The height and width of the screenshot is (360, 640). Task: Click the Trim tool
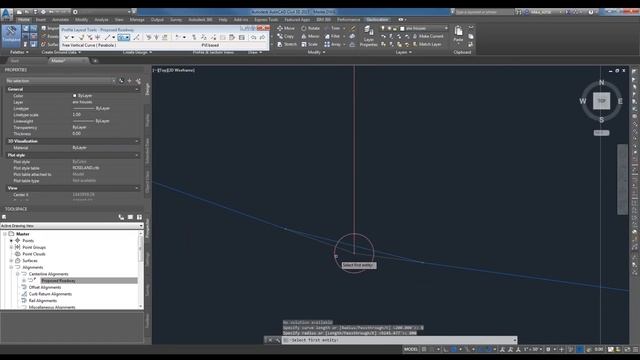(x=332, y=28)
